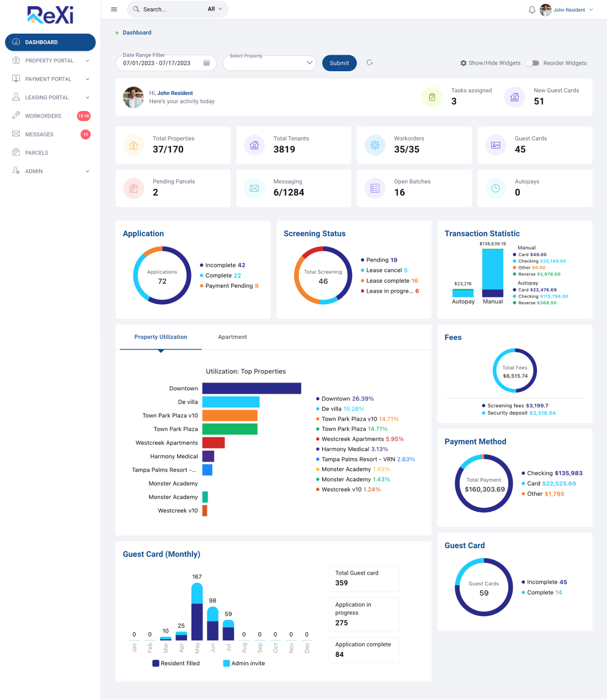Open the Select Property dropdown
Screen dimensions: 607x700
[269, 63]
